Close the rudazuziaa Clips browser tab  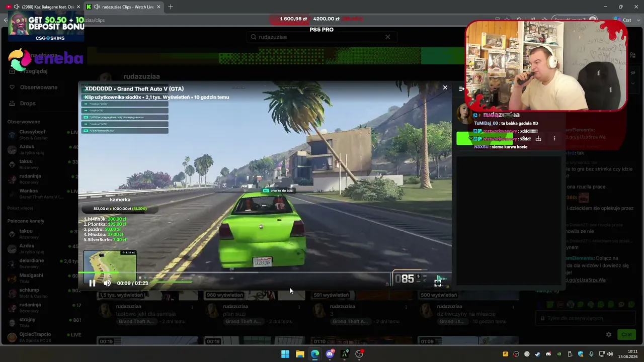click(159, 7)
